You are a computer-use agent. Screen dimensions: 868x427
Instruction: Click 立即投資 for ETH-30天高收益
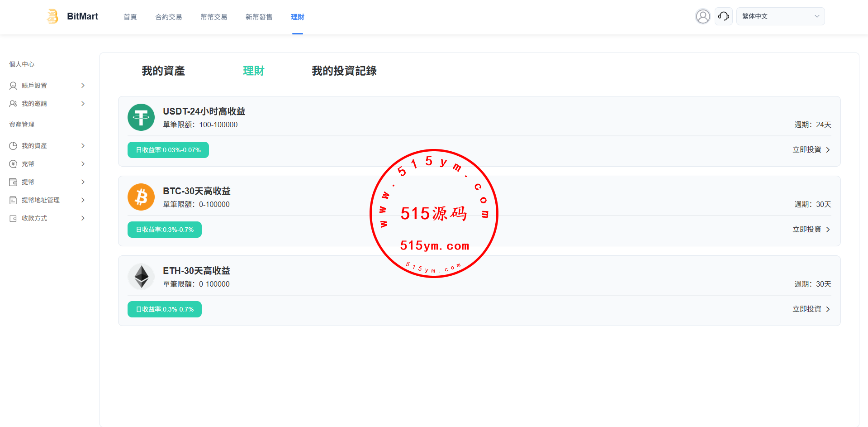[811, 309]
